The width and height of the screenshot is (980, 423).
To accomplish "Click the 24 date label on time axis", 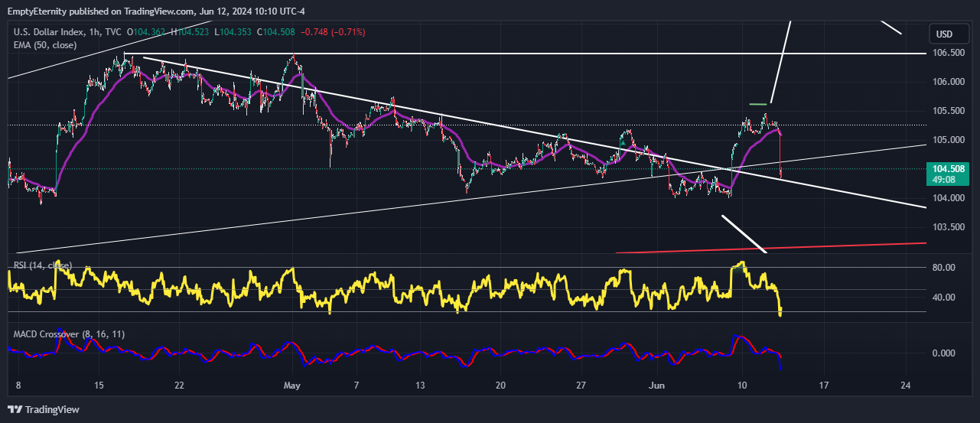I will pyautogui.click(x=905, y=386).
